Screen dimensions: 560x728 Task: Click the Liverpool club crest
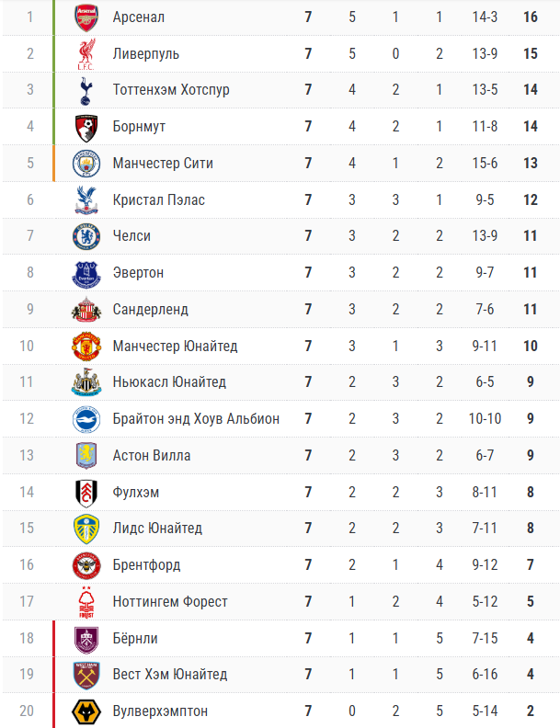86,53
